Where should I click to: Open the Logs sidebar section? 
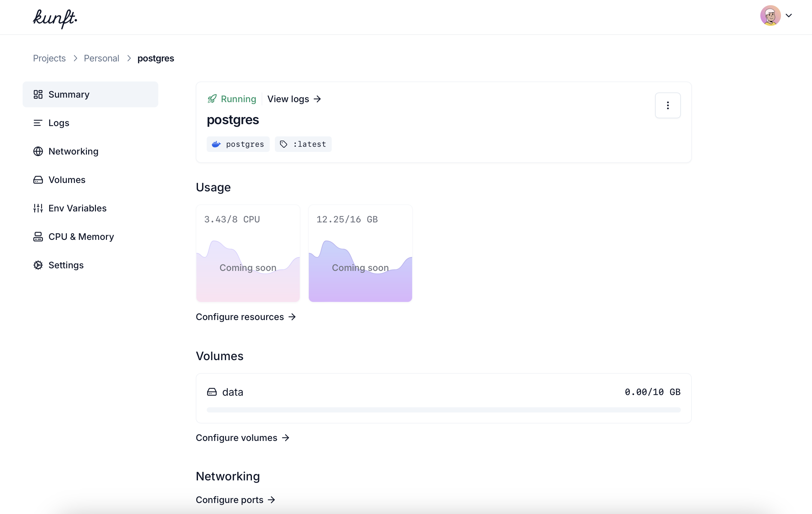tap(59, 123)
